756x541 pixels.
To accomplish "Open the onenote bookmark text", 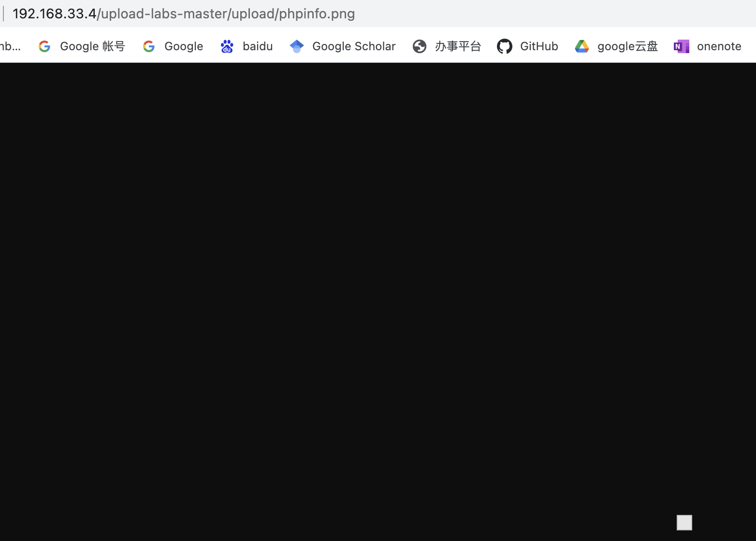I will coord(719,46).
